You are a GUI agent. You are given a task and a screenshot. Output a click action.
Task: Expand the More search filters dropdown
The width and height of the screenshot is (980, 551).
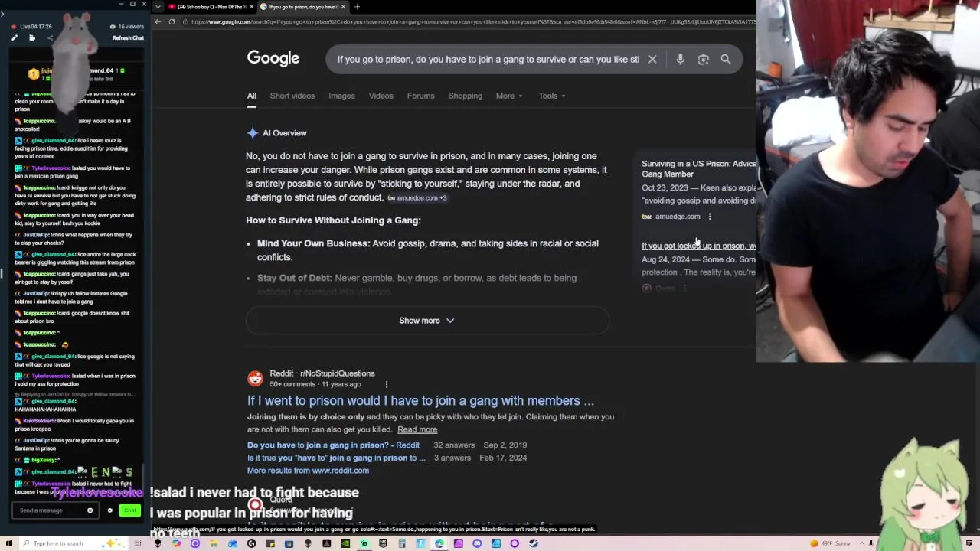point(509,96)
